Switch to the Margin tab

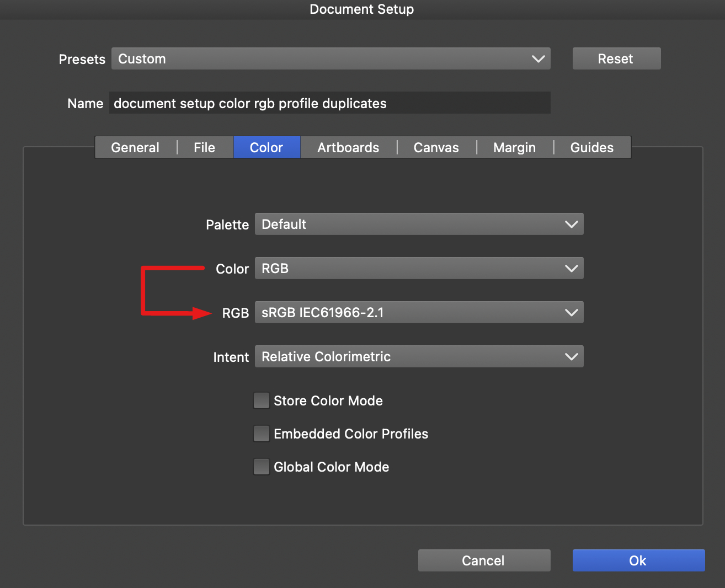[514, 147]
